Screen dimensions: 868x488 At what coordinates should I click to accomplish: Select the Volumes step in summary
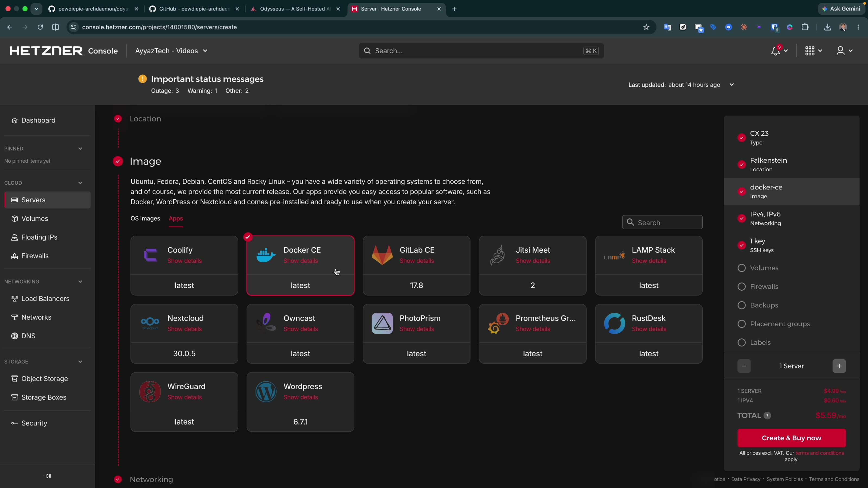(x=792, y=268)
